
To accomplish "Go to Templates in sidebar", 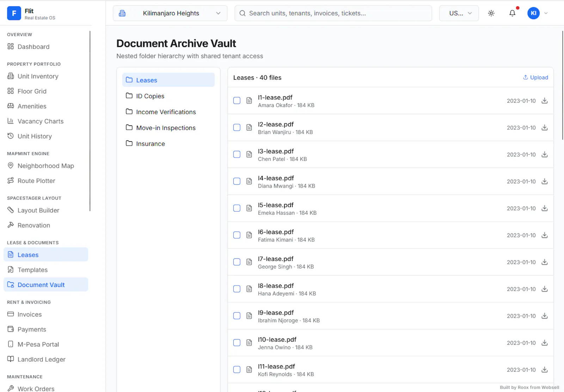I will pos(46,270).
